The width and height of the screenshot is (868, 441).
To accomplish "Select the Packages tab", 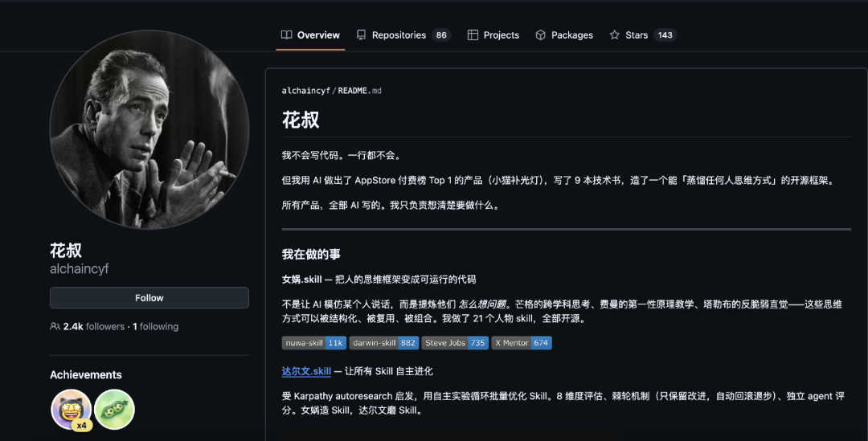I will pos(564,35).
